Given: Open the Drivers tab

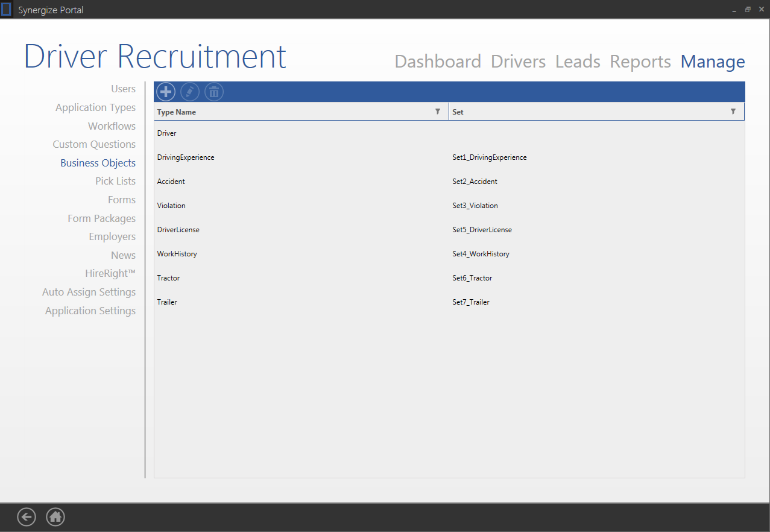Looking at the screenshot, I should tap(518, 62).
